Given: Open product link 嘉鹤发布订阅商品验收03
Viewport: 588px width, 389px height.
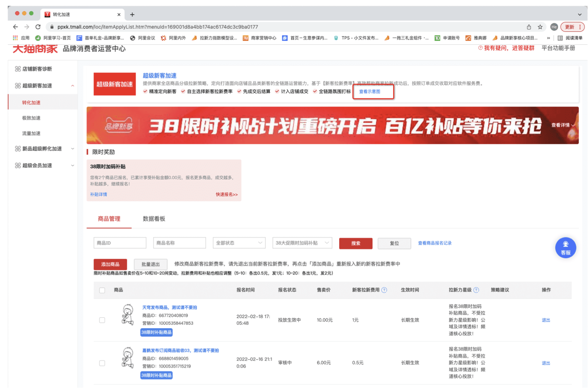Looking at the screenshot, I should 180,350.
